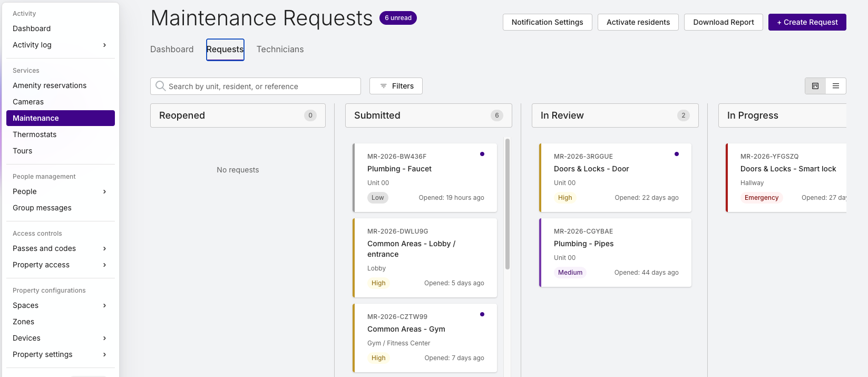This screenshot has height=377, width=868.
Task: Click the Submitted column scrollbar
Action: click(x=508, y=204)
